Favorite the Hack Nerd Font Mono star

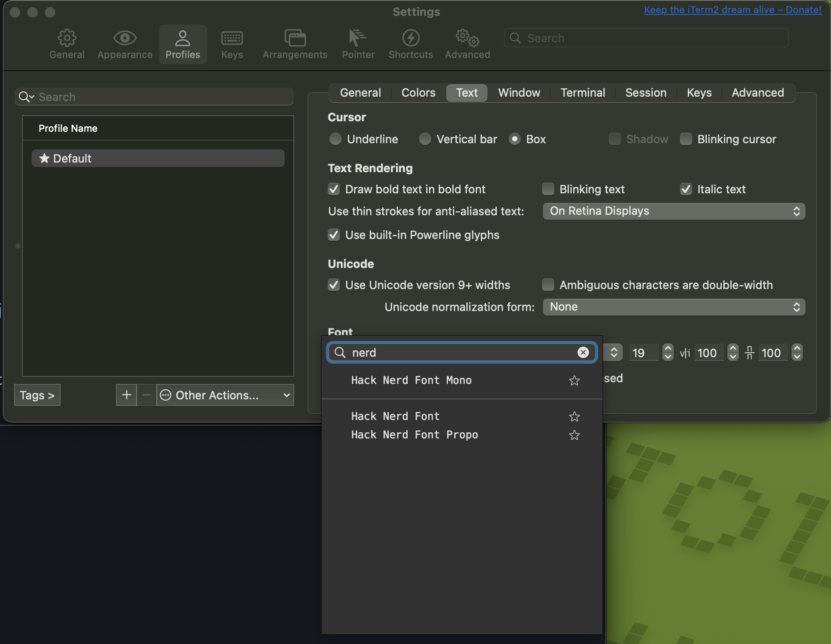point(574,380)
